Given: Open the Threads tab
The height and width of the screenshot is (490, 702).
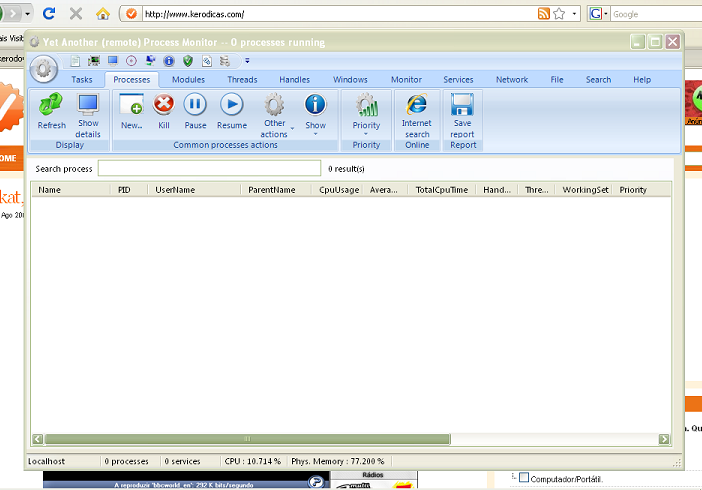Looking at the screenshot, I should [x=242, y=79].
